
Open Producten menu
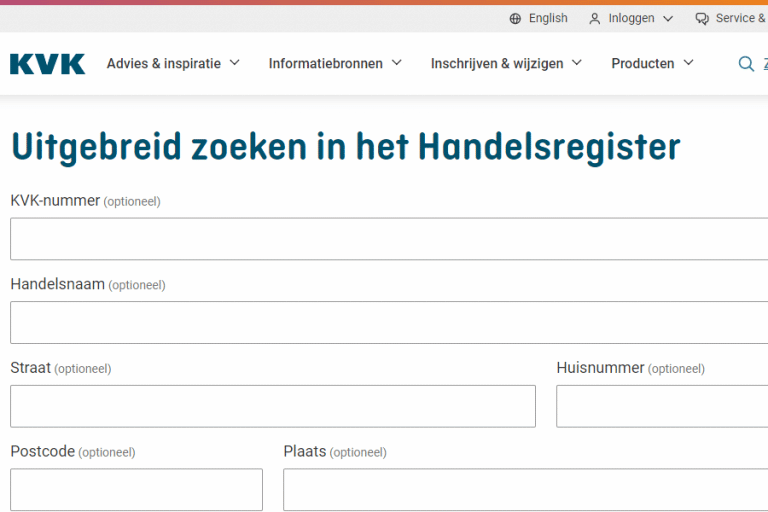click(x=643, y=63)
